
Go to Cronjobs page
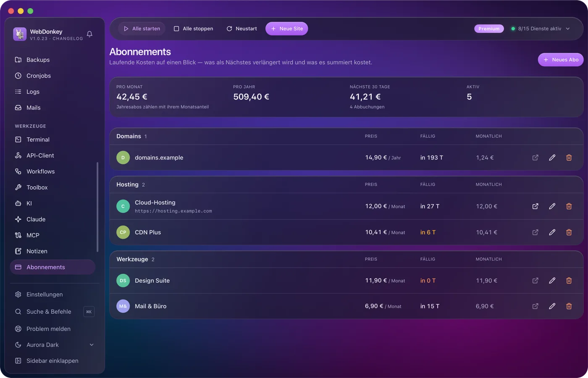(53, 76)
